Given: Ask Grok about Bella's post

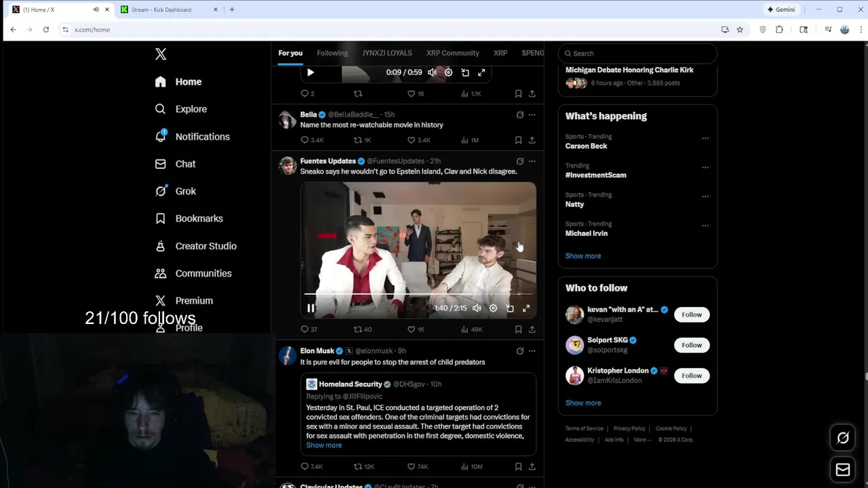Looking at the screenshot, I should click(x=520, y=115).
